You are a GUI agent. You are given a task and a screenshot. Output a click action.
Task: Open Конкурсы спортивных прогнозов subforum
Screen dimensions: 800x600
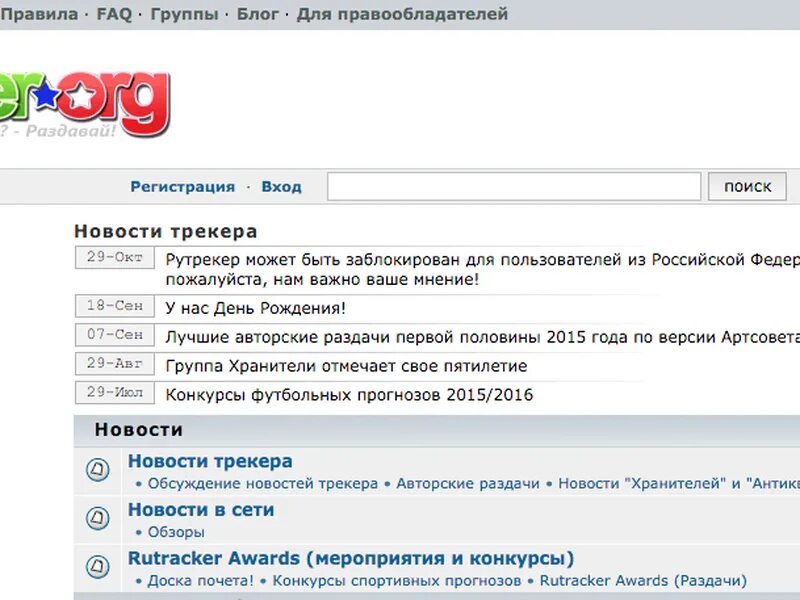click(x=397, y=581)
